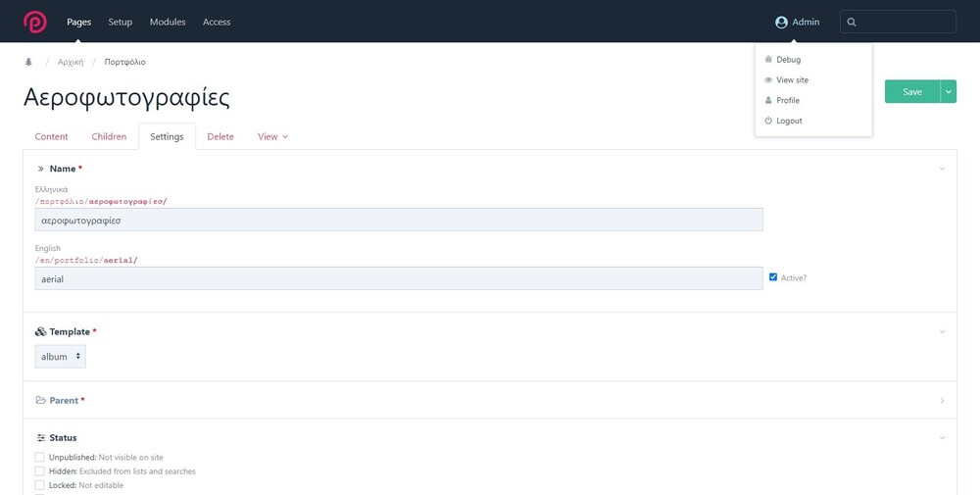Viewport: 980px width, 495px height.
Task: Click the Profile person icon
Action: coord(768,100)
